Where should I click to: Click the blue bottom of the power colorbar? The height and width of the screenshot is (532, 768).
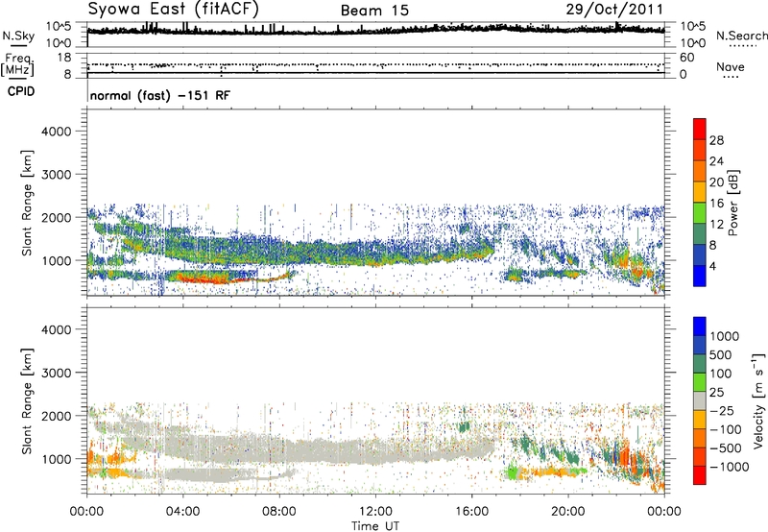point(700,276)
